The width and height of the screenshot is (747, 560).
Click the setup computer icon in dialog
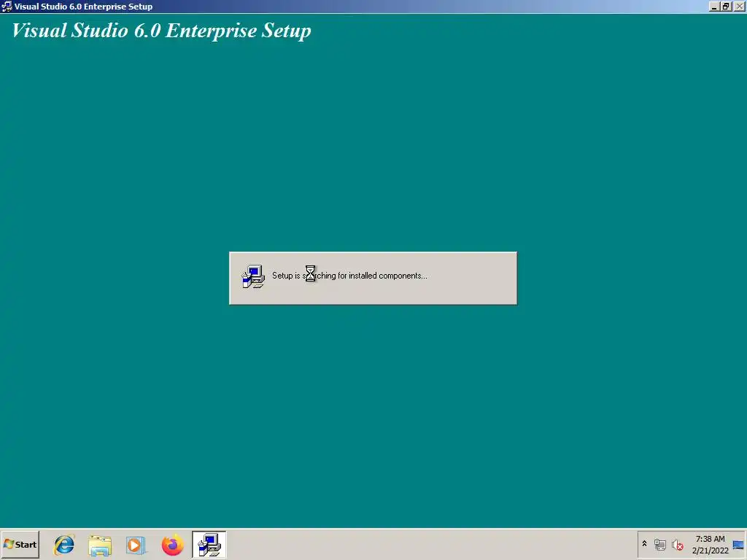coord(253,276)
